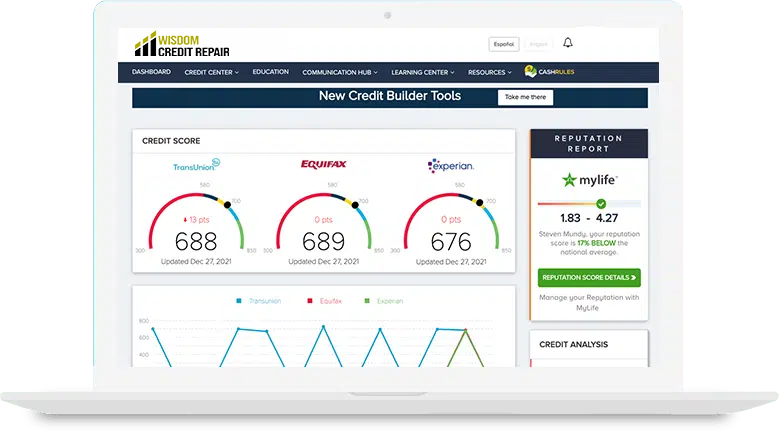The width and height of the screenshot is (779, 433).
Task: Click the Experian gauge black marker
Action: (x=479, y=203)
